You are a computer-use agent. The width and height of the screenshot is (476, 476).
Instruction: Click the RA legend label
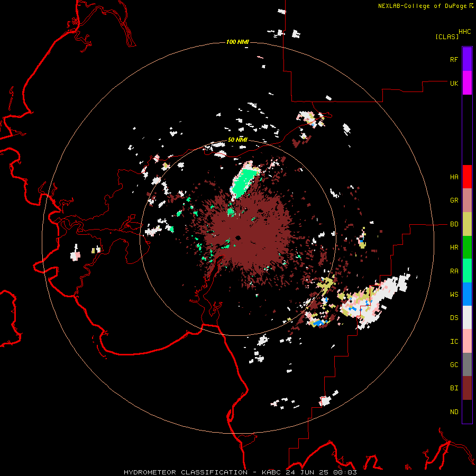454,271
